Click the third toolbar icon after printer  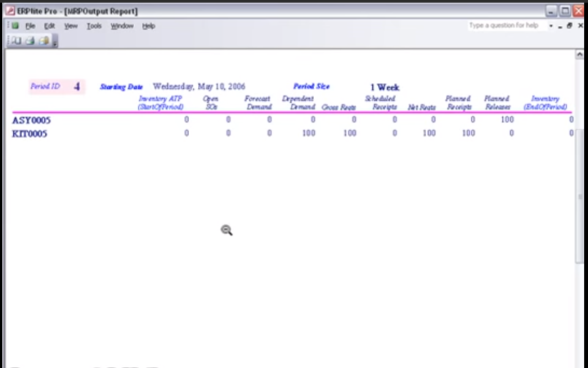pos(44,40)
